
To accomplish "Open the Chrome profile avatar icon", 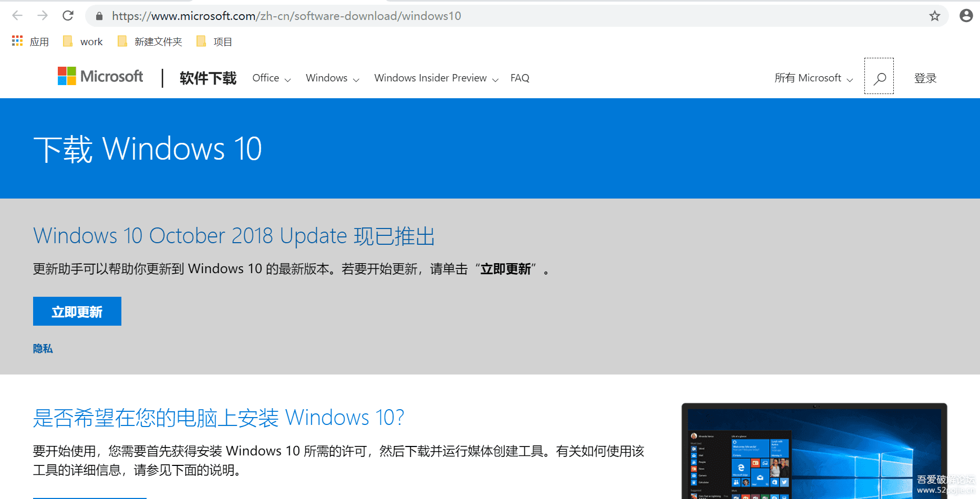I will (x=966, y=16).
